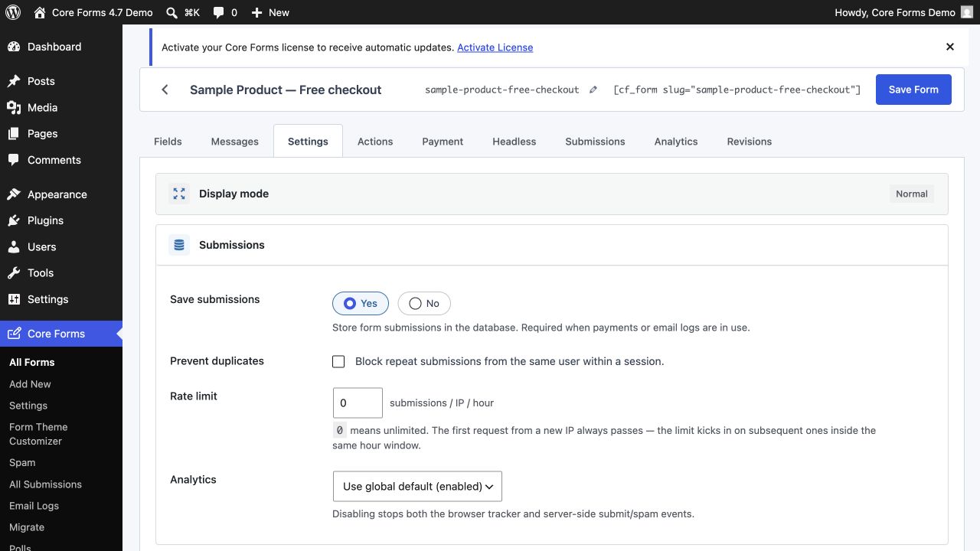Select No for Save submissions
The width and height of the screenshot is (980, 551).
pyautogui.click(x=424, y=304)
